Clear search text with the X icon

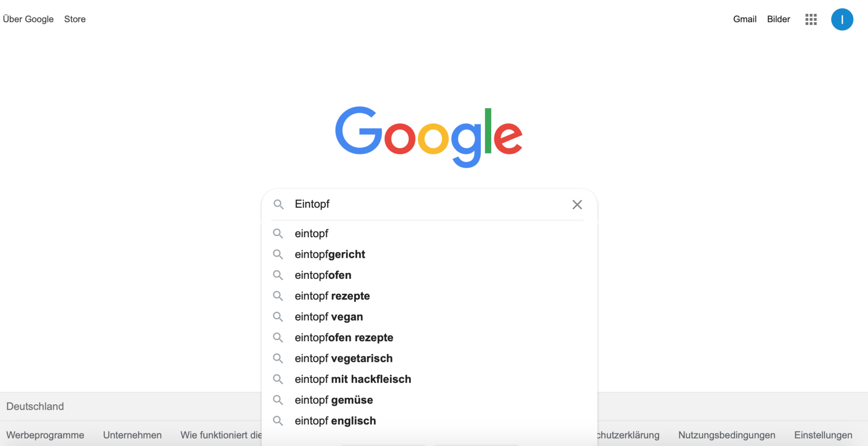577,205
